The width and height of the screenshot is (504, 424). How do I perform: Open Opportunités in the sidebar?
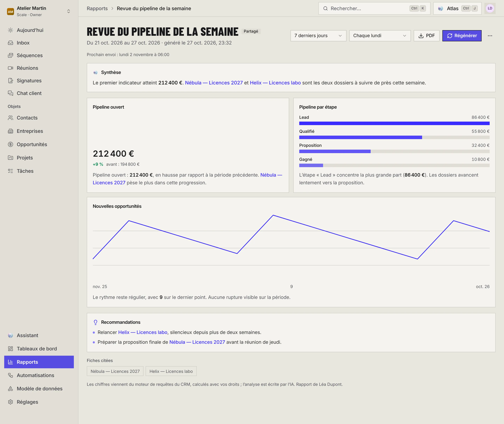coord(39,145)
